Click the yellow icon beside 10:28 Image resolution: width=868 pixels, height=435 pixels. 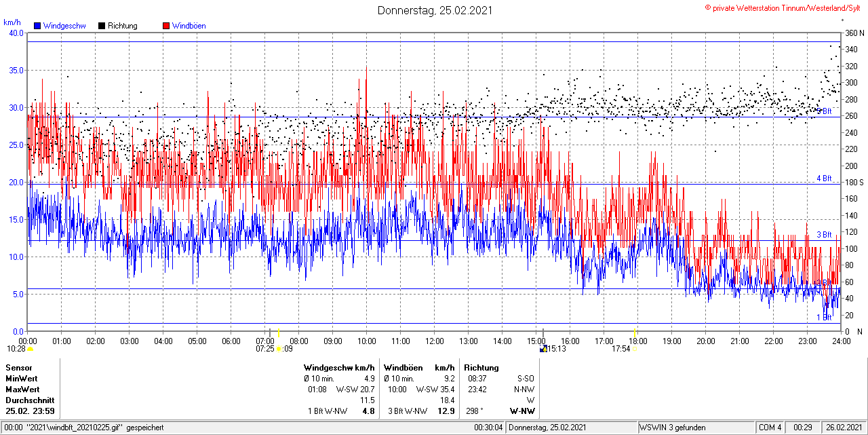30,349
